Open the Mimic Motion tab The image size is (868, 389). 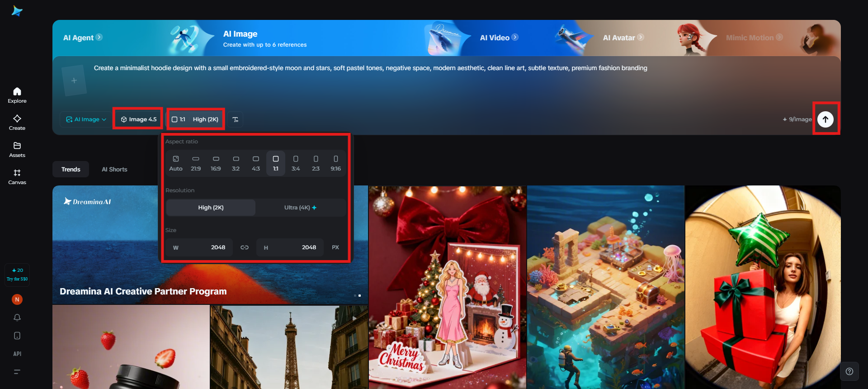coord(755,38)
